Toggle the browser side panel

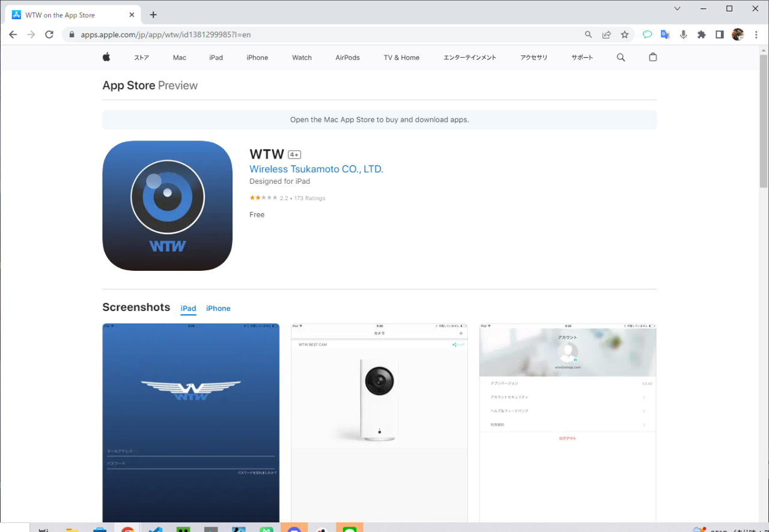tap(719, 35)
